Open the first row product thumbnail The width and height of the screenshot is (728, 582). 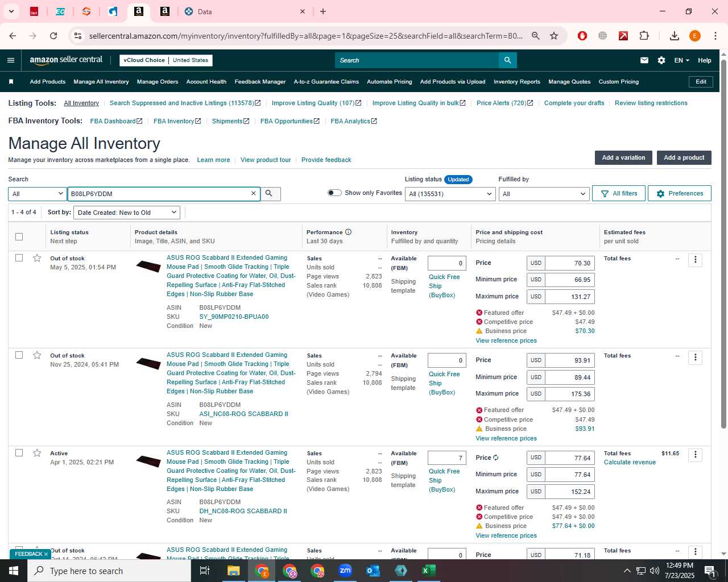pos(148,266)
